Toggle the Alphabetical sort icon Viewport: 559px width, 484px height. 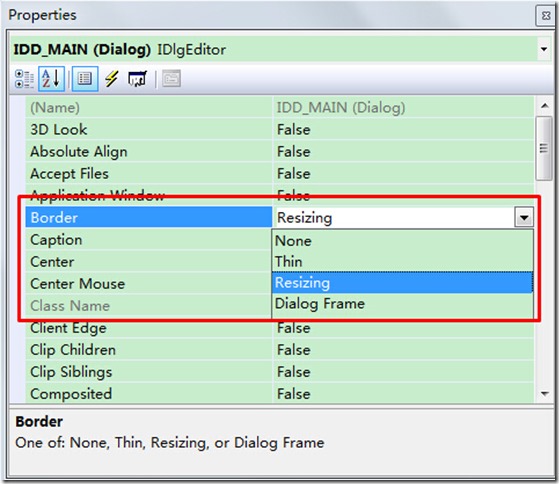51,79
